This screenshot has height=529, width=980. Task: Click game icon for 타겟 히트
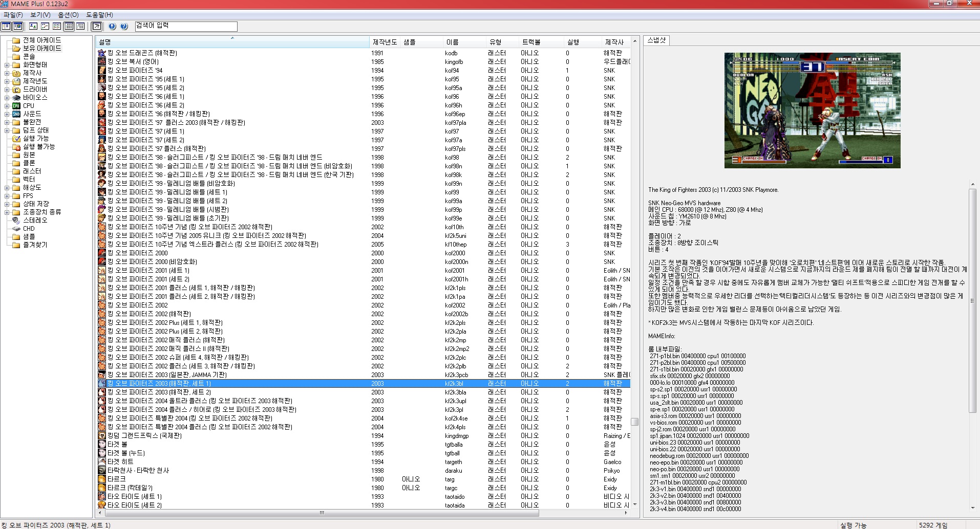[102, 462]
